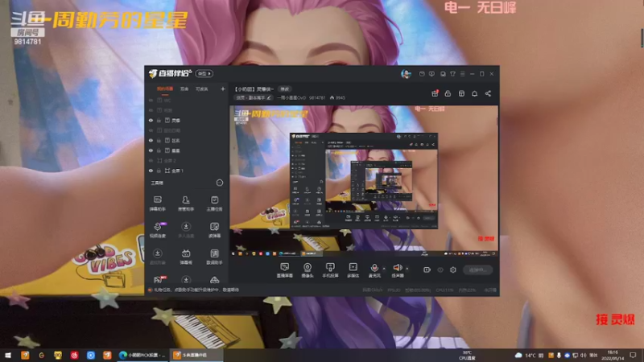Open the Edge browser taskbar item
Viewport: 644px width, 362px height.
point(142,355)
